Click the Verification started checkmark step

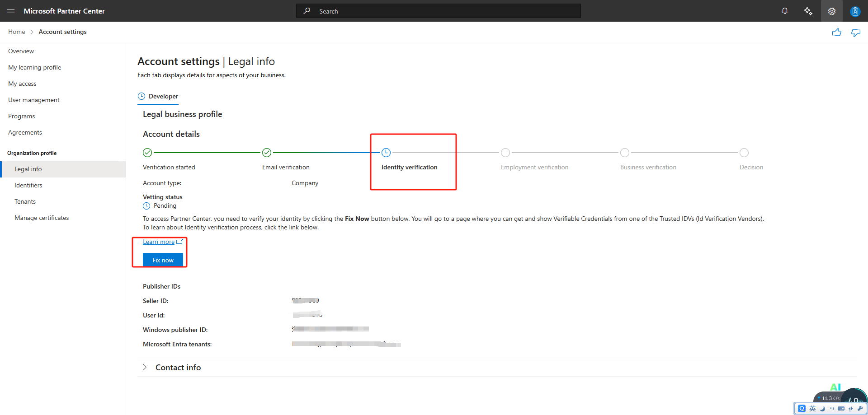tap(147, 153)
